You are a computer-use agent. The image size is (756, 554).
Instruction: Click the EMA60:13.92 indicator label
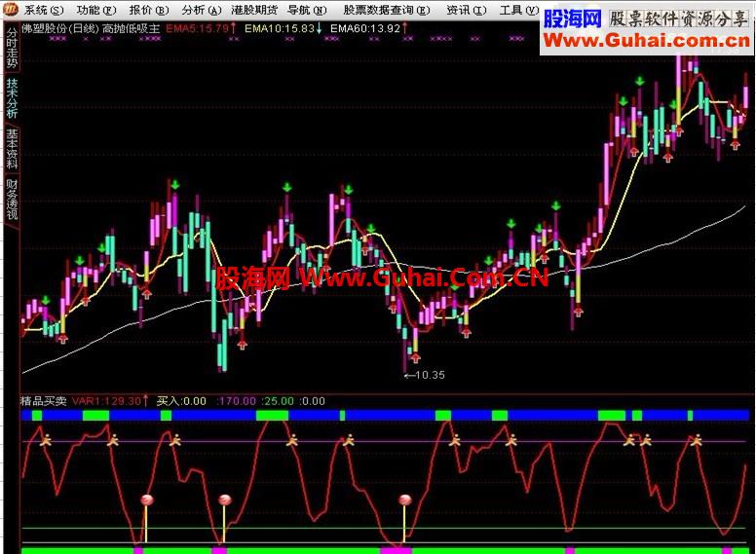tap(365, 28)
